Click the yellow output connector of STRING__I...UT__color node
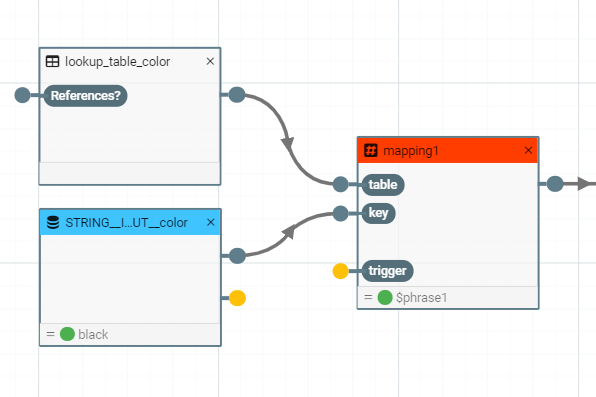The width and height of the screenshot is (596, 397). [x=237, y=298]
